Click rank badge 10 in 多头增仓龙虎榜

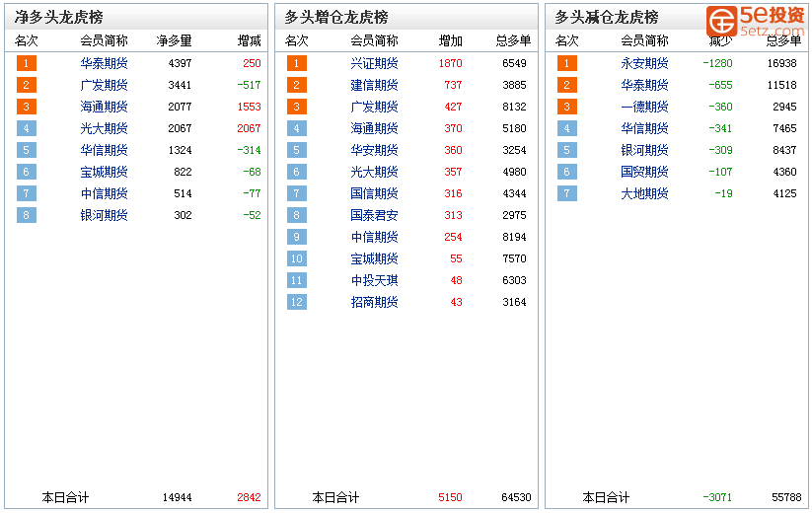click(x=297, y=258)
